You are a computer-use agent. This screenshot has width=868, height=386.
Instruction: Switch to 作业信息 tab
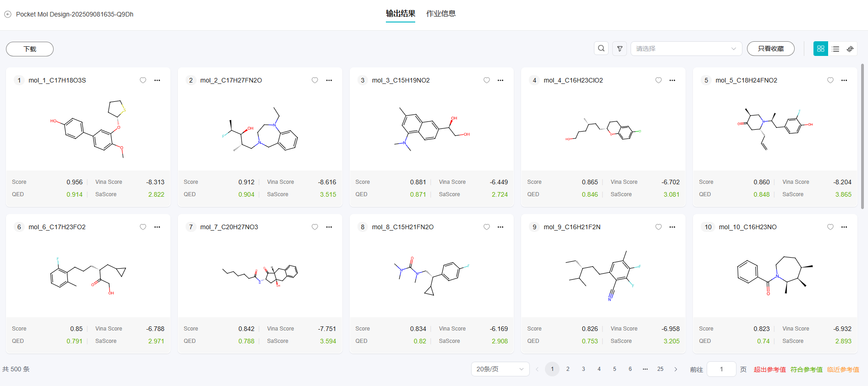(441, 14)
